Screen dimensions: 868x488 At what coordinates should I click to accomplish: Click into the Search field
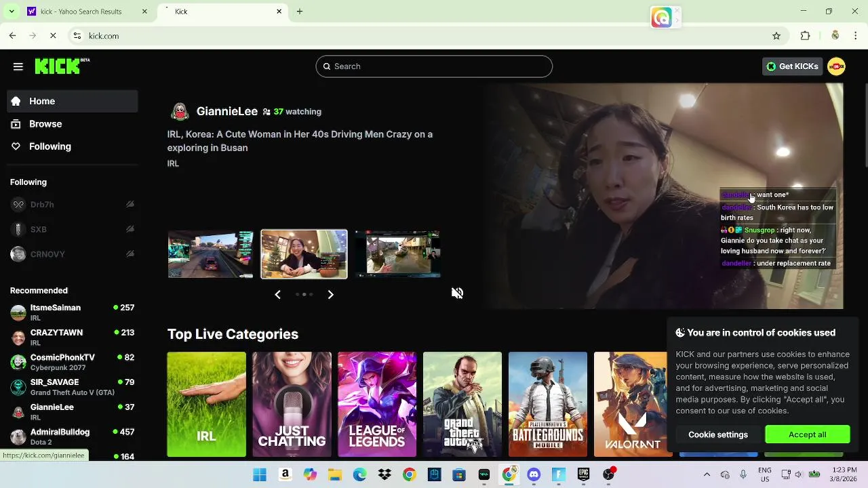point(434,66)
